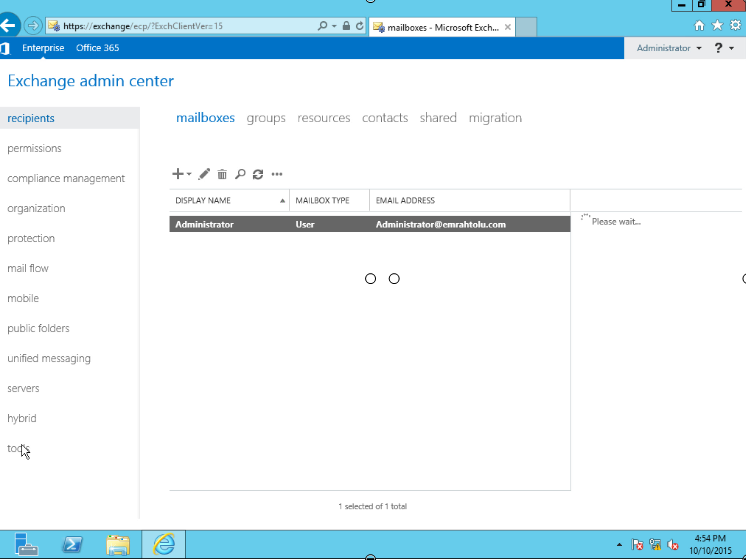The image size is (746, 560).
Task: Open the More options ellipsis icon
Action: [x=277, y=174]
